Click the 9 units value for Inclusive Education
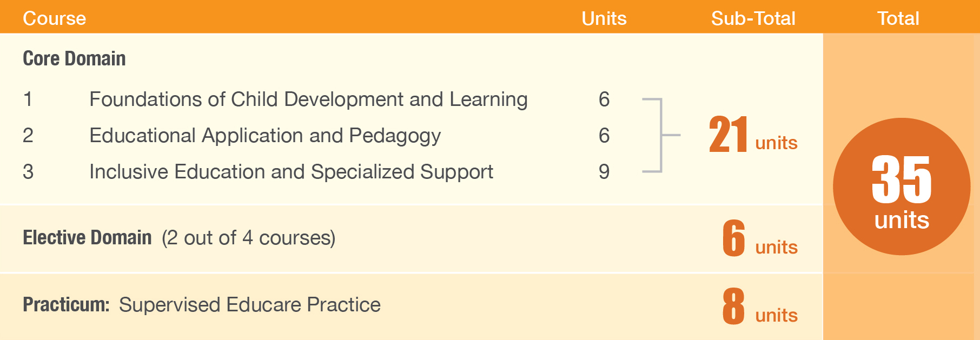980x340 pixels. pos(604,172)
